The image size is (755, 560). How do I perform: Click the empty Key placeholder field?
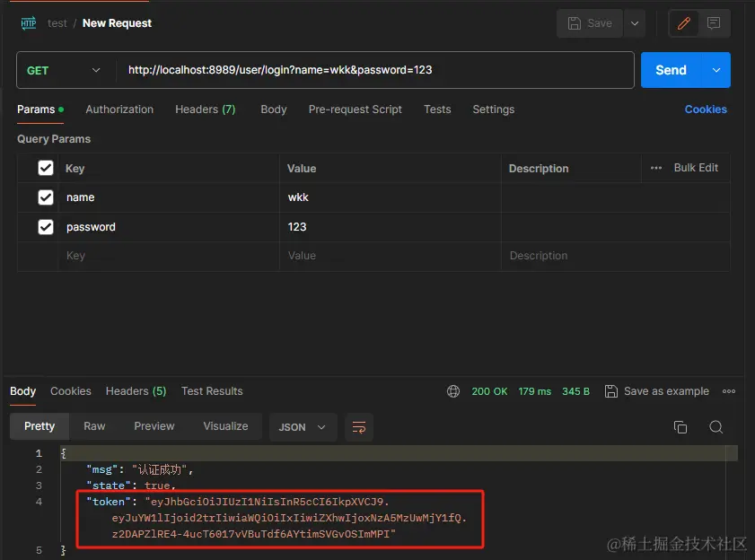click(169, 256)
